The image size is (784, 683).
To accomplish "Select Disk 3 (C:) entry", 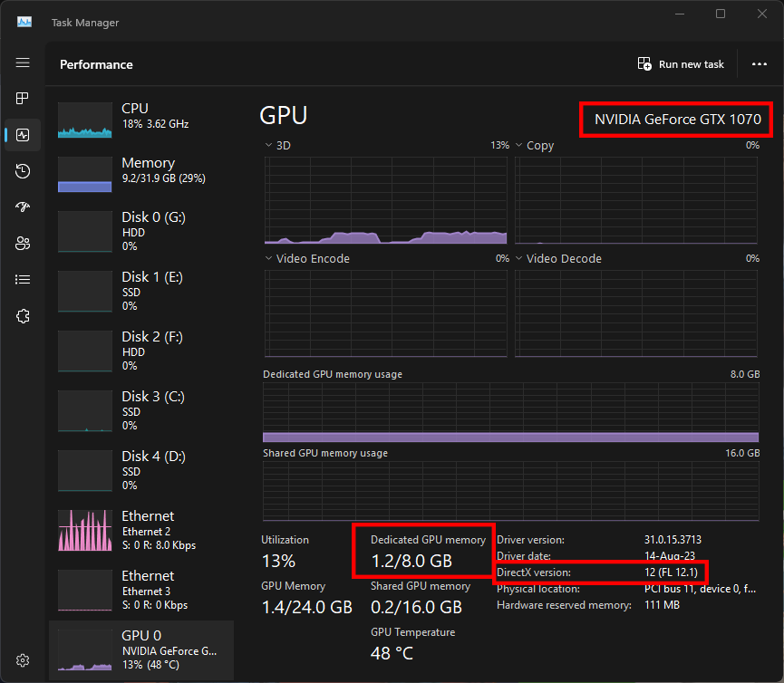I will point(141,411).
